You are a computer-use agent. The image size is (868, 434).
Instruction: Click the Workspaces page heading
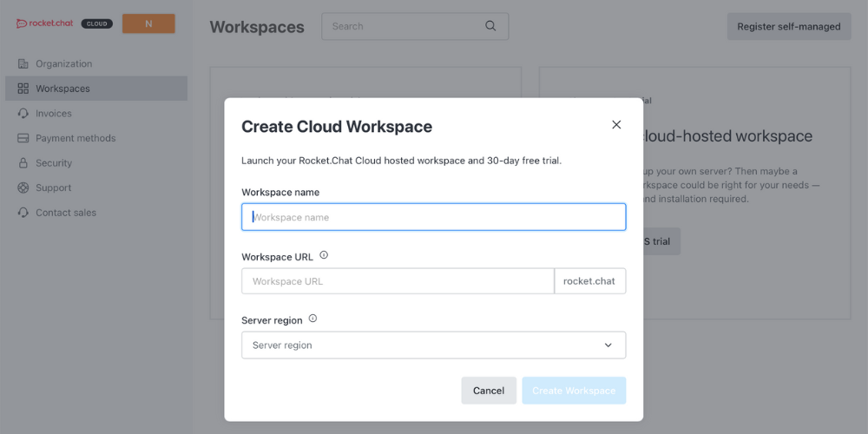click(257, 27)
